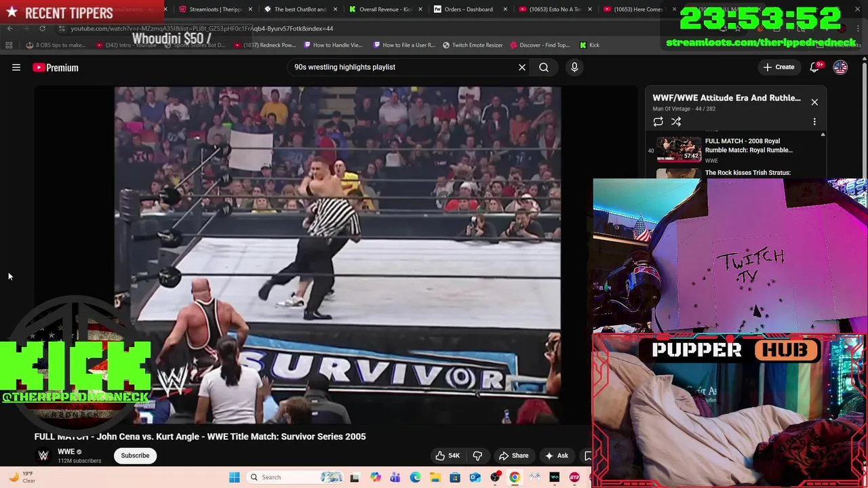Go back in browser history
868x488 pixels.
[x=9, y=28]
